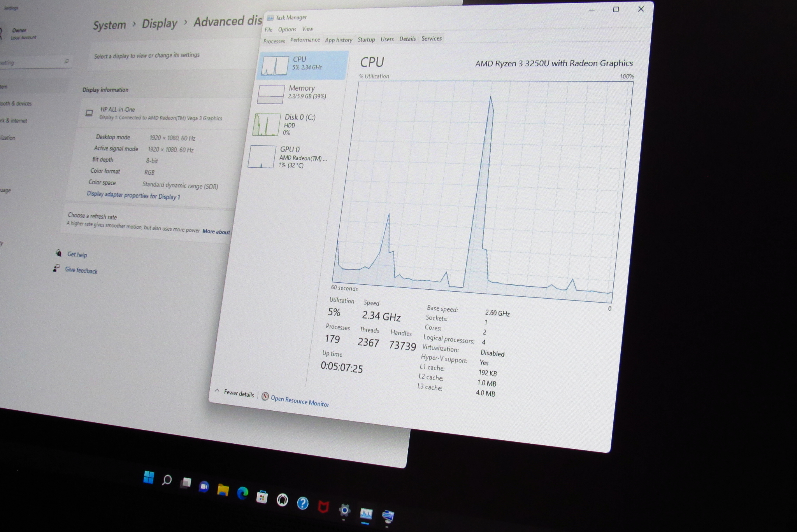797x532 pixels.
Task: Click System breadcrumb in Settings window
Action: point(109,25)
